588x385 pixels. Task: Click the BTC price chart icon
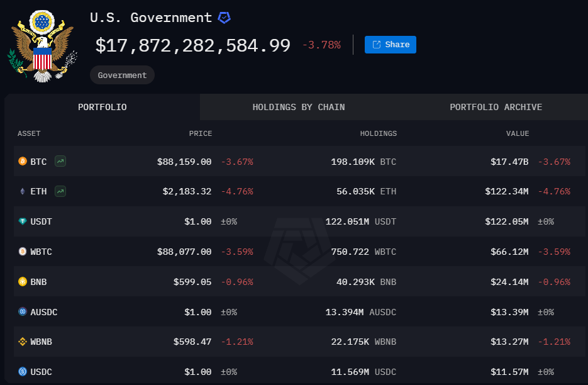60,162
